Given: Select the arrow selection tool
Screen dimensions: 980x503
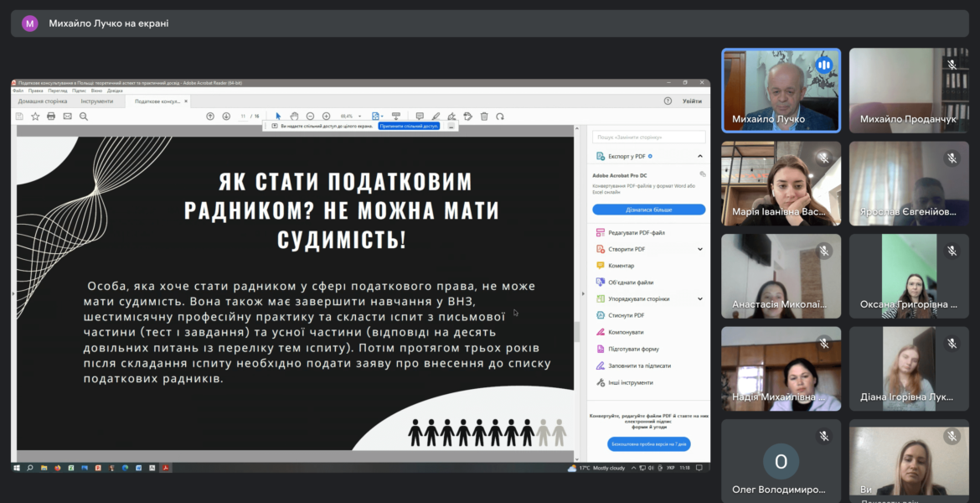Looking at the screenshot, I should pos(278,117).
